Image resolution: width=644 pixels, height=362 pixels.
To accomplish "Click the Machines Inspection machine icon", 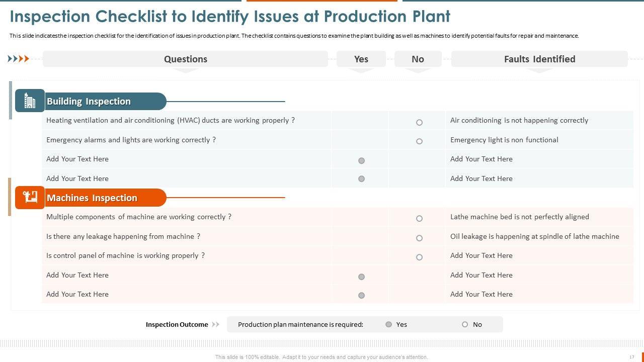I will 30,198.
